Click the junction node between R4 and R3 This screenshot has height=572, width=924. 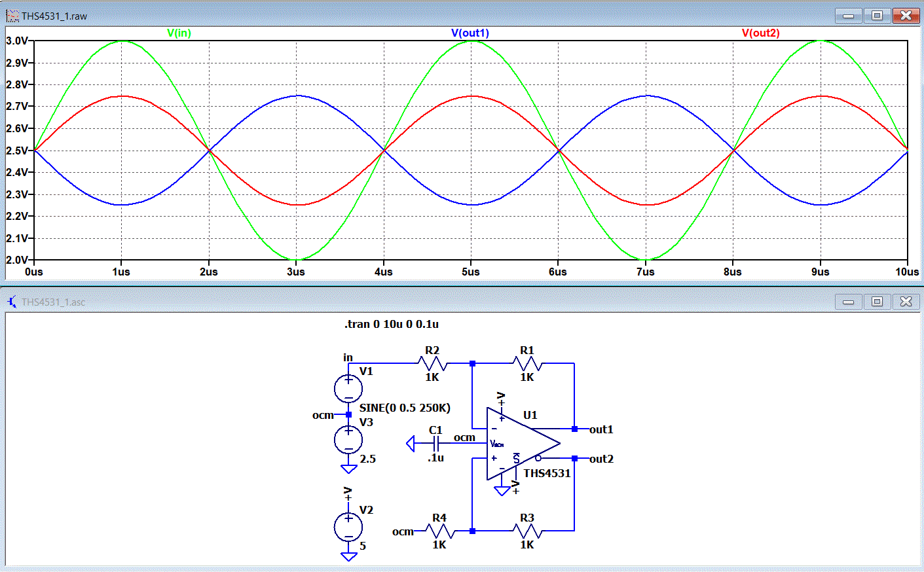tap(472, 531)
